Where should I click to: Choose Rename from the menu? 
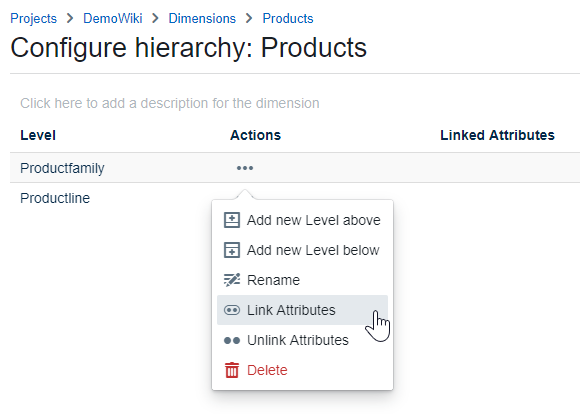(x=302, y=280)
